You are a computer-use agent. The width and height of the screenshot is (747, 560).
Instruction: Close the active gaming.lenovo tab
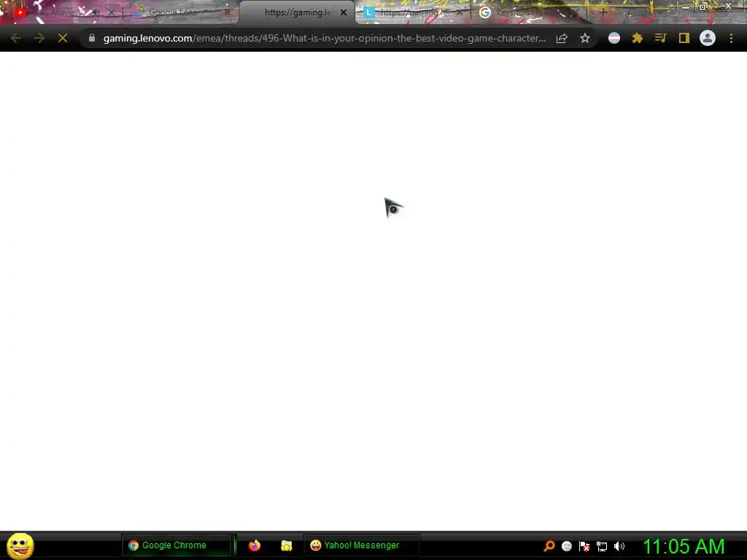(344, 12)
